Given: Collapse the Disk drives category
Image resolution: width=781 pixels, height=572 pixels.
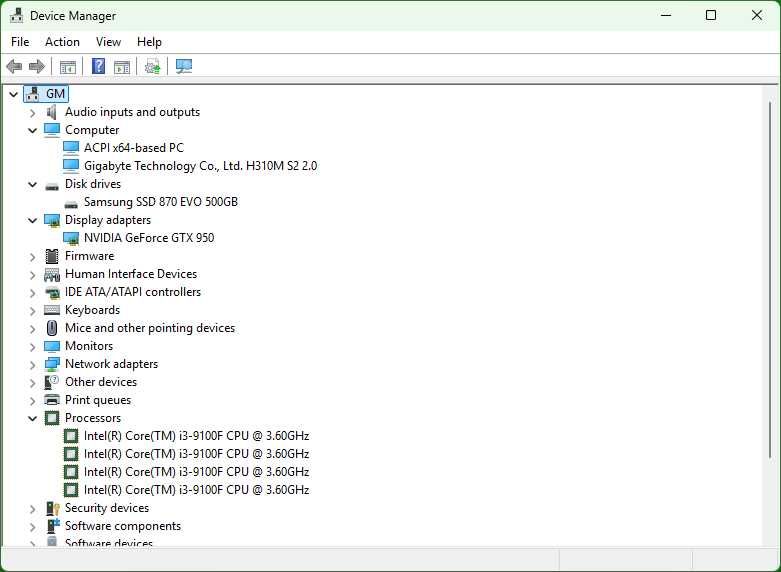Looking at the screenshot, I should point(32,184).
